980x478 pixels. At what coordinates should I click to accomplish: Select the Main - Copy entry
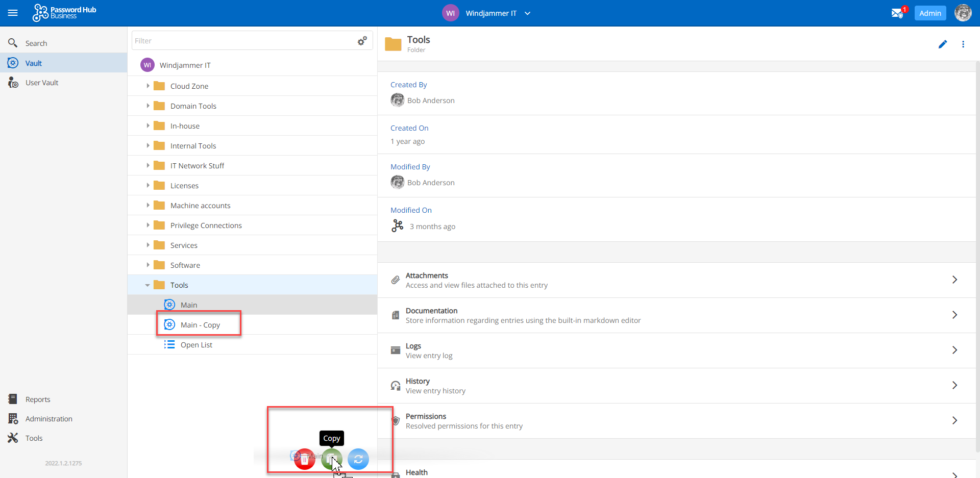pyautogui.click(x=200, y=325)
